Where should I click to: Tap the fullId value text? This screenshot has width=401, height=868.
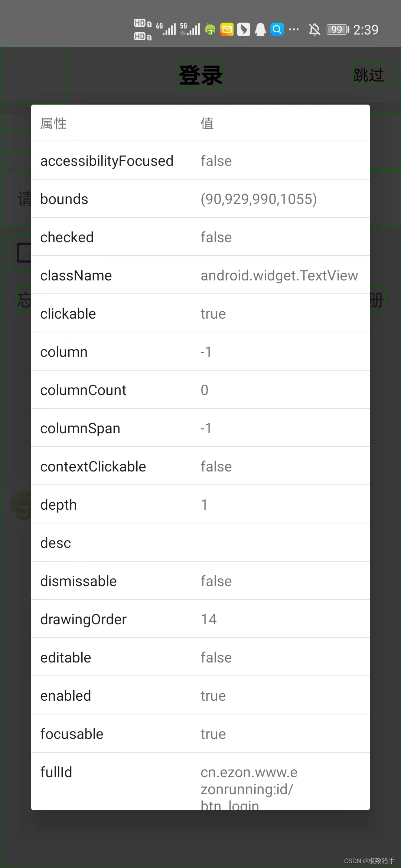(249, 788)
